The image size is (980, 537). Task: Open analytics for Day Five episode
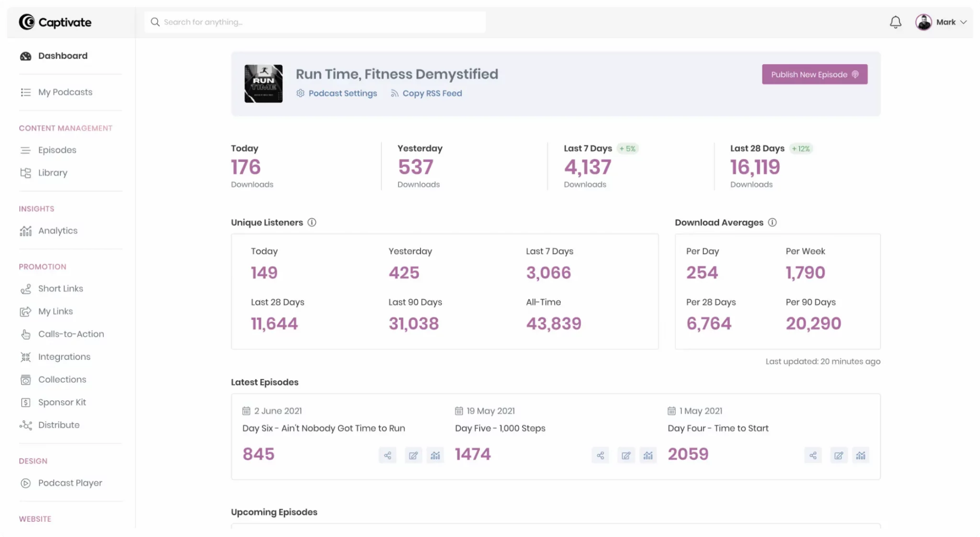click(648, 456)
